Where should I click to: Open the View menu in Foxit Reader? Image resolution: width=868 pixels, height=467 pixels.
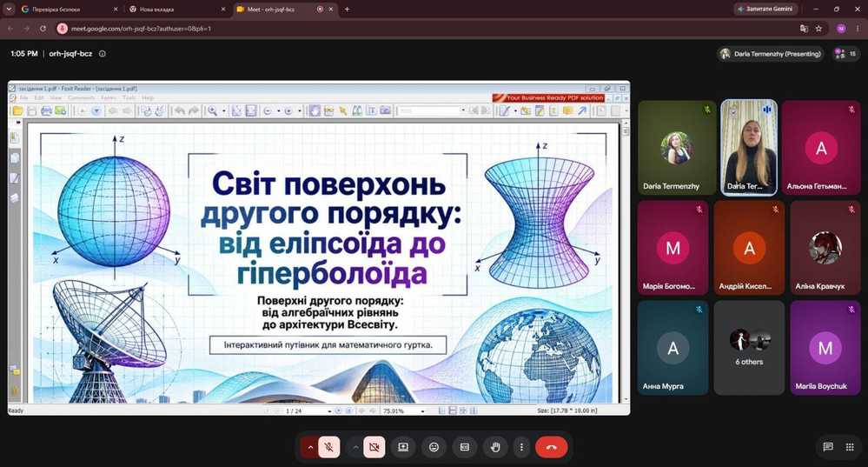click(x=56, y=97)
